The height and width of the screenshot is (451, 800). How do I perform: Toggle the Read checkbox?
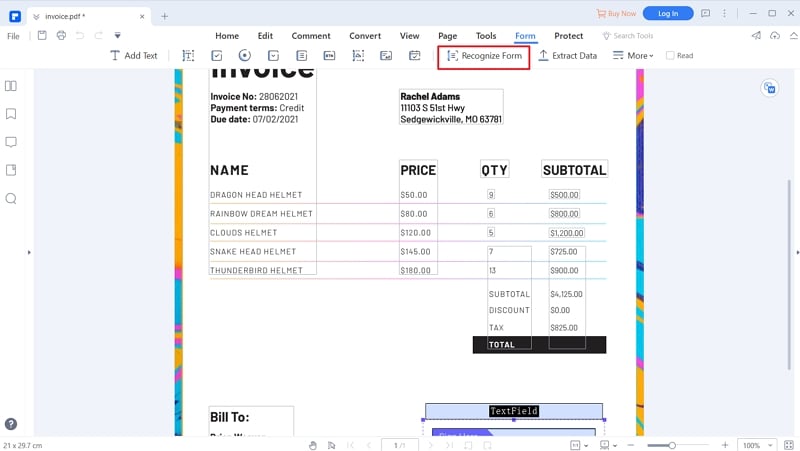coord(670,56)
